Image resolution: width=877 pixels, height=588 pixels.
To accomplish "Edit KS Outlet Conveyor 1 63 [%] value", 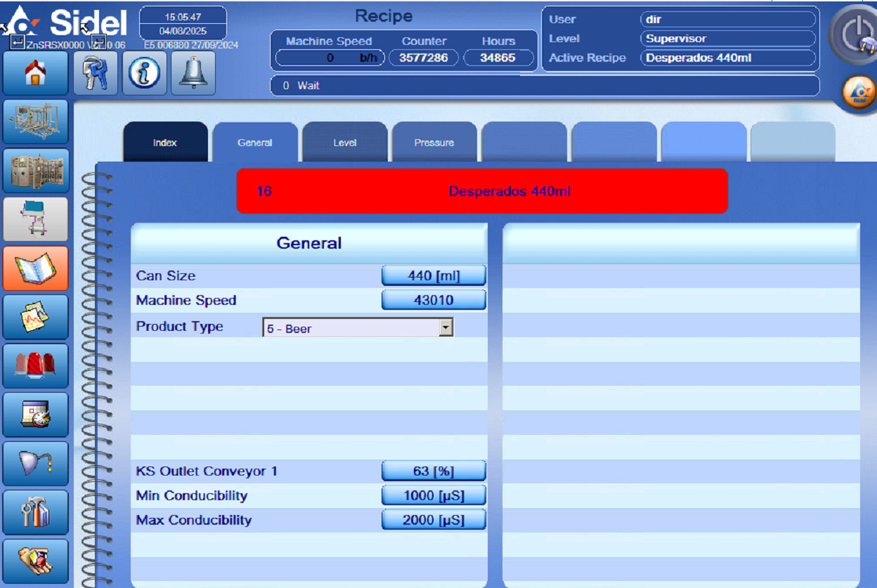I will tap(434, 471).
